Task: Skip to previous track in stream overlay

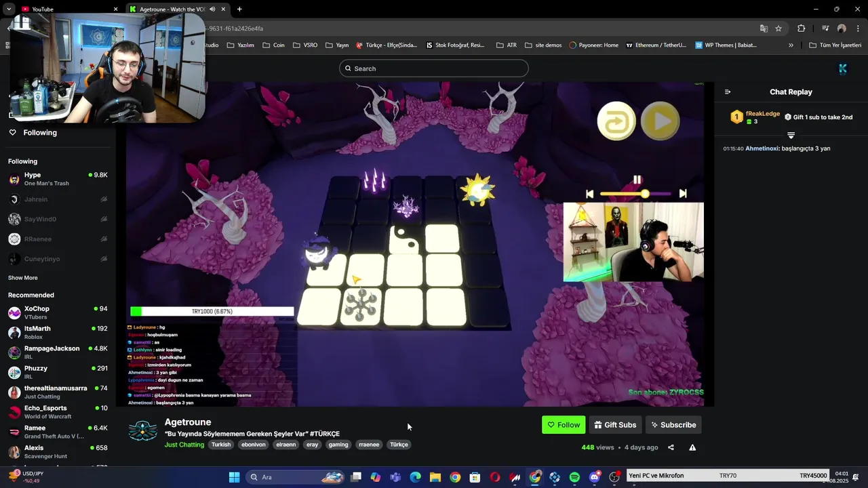Action: pyautogui.click(x=589, y=194)
